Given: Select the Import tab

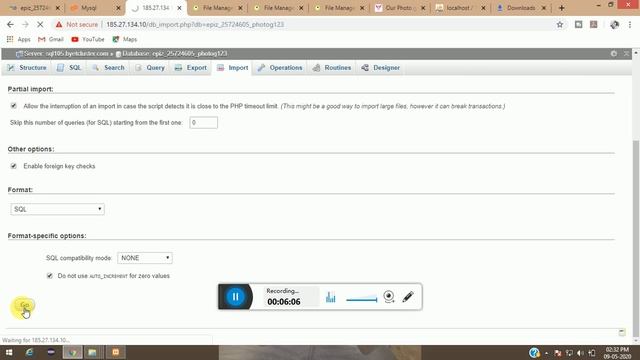Looking at the screenshot, I should pyautogui.click(x=233, y=68).
